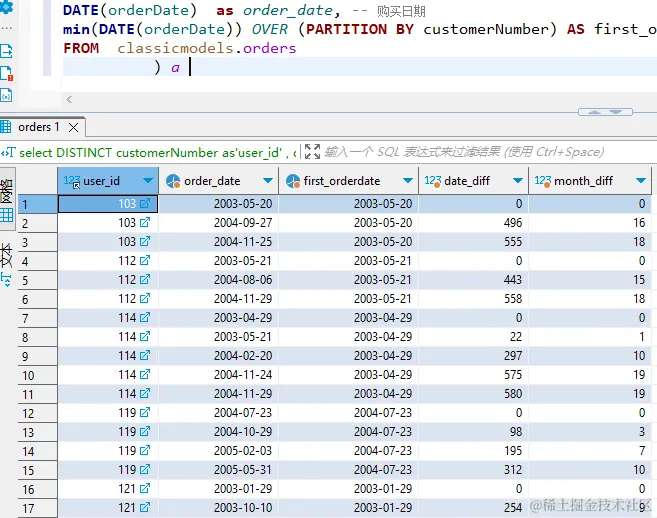Select row number 1 header
The image size is (657, 518).
pos(38,204)
